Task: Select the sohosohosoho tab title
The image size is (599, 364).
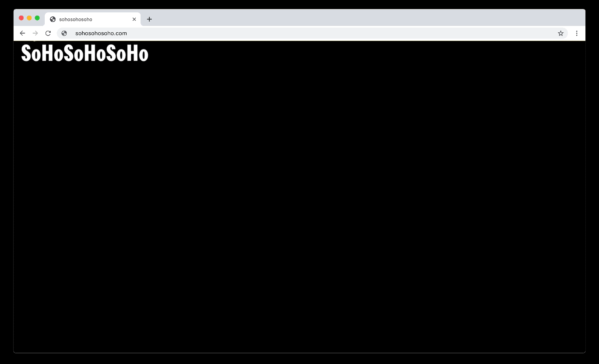Action: (75, 19)
